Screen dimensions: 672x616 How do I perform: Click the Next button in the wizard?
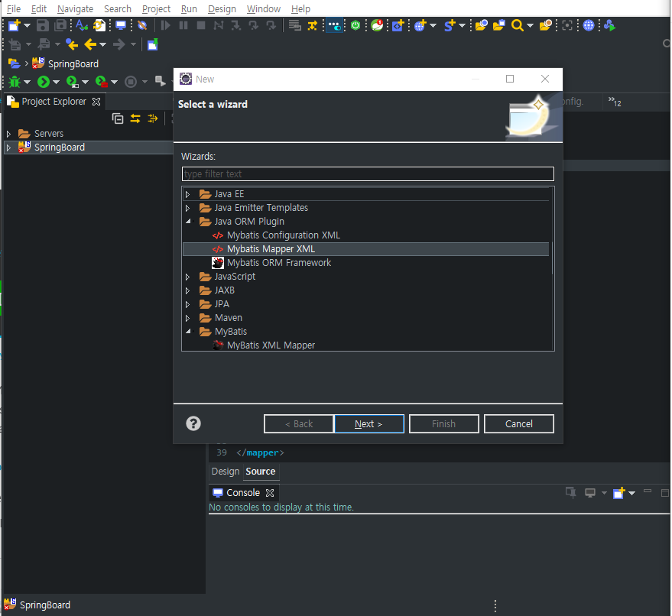coord(369,423)
